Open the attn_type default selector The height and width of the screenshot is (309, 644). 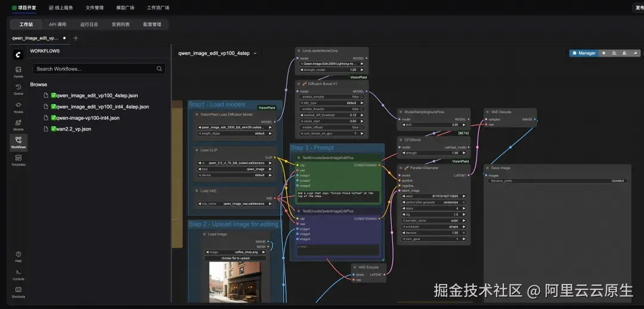tap(332, 103)
